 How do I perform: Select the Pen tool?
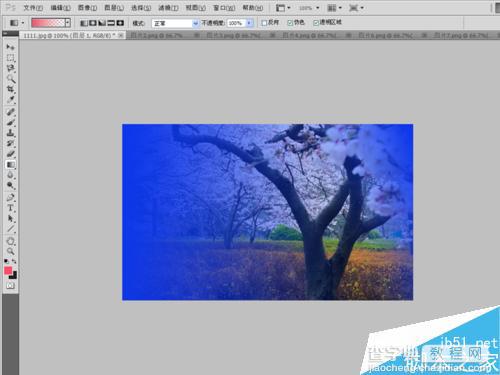(x=10, y=197)
